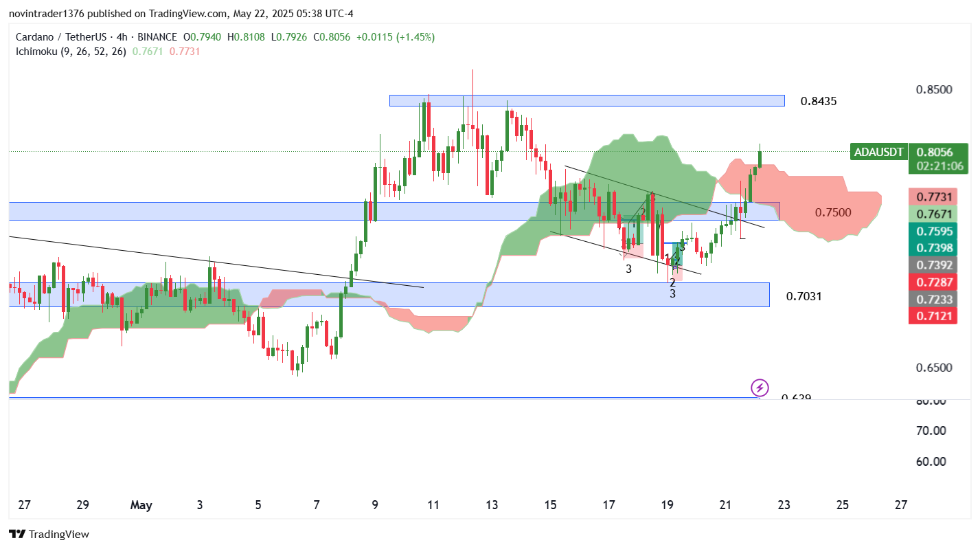
Task: Select the 0.7500 zone text label
Action: click(833, 212)
